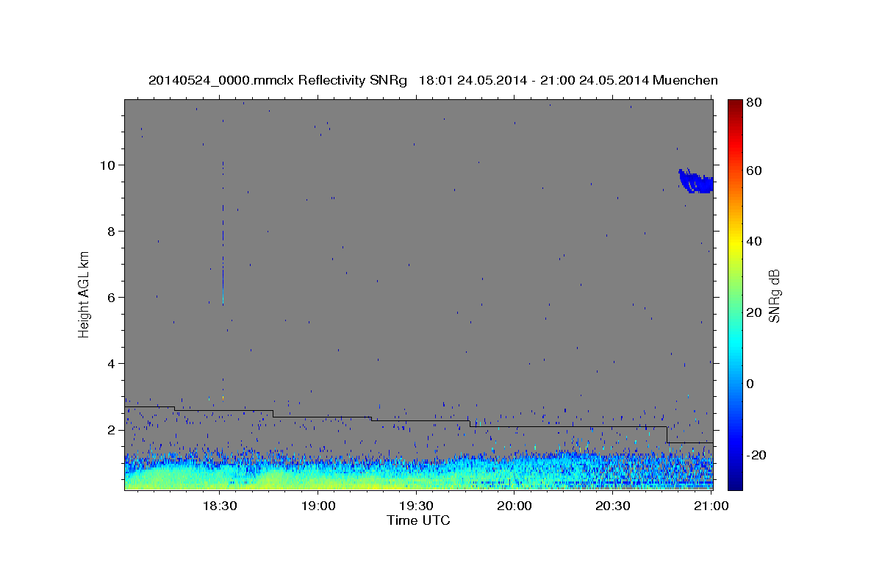The image size is (882, 588).
Task: Click the plot title starting with '20140524_0000.mmclx Reflectivity'
Action: click(x=433, y=80)
